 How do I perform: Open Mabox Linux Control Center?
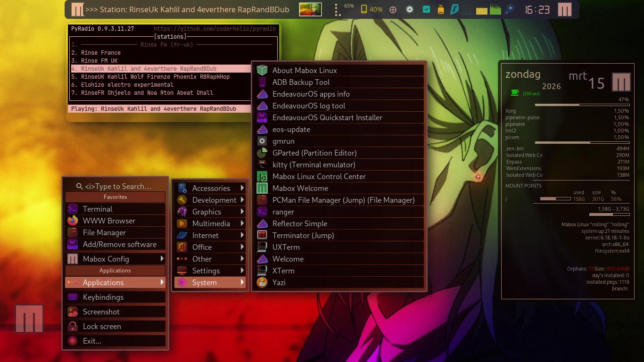[319, 176]
